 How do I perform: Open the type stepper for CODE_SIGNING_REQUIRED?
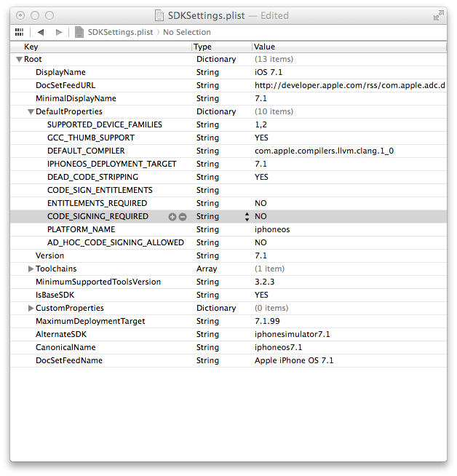tap(247, 217)
